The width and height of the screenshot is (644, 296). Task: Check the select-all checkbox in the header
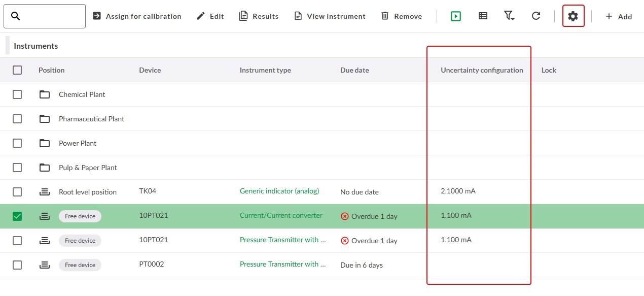tap(17, 70)
